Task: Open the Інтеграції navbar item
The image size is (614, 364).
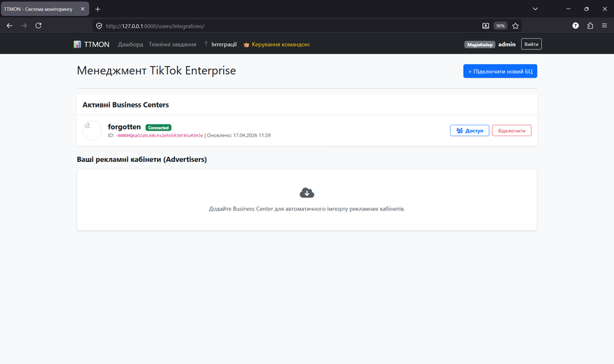Action: click(220, 45)
